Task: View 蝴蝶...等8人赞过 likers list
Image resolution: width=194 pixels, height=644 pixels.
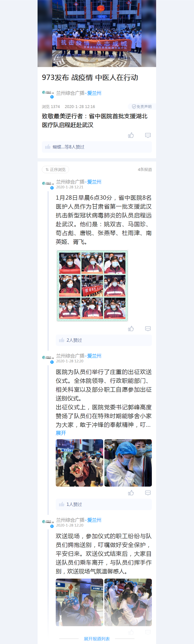Action: [x=97, y=147]
